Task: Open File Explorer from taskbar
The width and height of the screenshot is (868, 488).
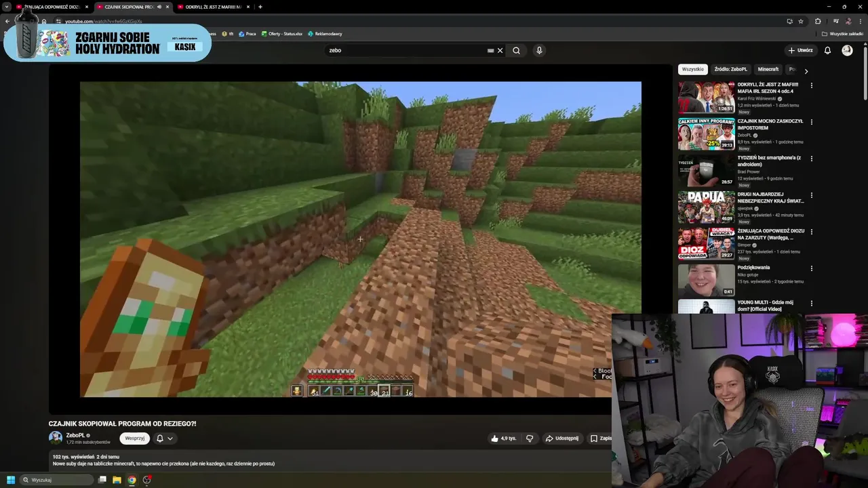Action: 117,480
